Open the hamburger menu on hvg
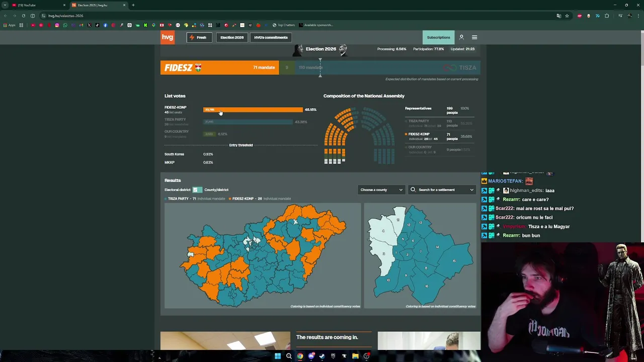The height and width of the screenshot is (362, 644). click(x=474, y=37)
